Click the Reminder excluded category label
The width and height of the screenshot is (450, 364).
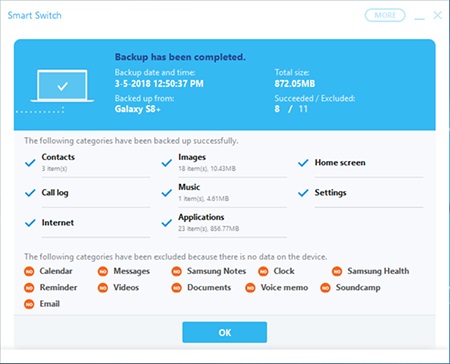tap(58, 287)
